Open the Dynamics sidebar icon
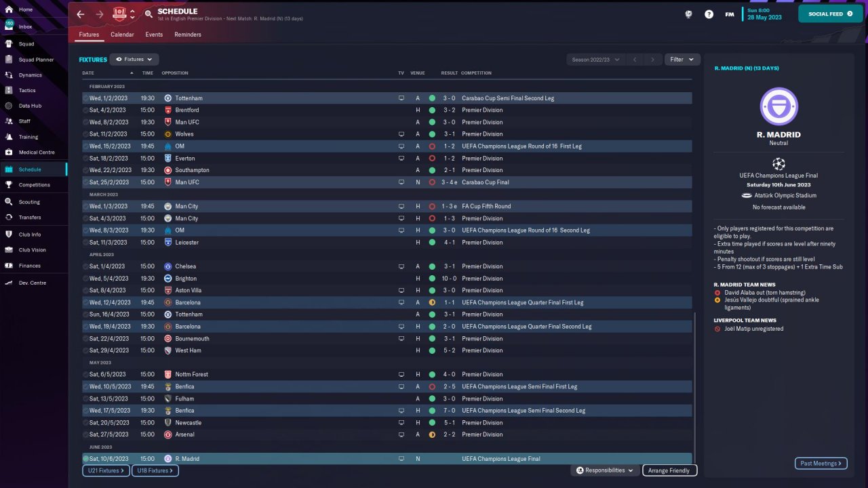Screen dimensions: 868x488 click(9, 75)
